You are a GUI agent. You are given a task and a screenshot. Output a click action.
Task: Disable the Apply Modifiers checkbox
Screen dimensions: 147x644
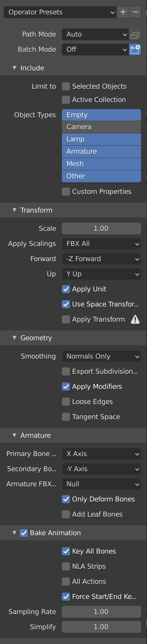(x=66, y=387)
